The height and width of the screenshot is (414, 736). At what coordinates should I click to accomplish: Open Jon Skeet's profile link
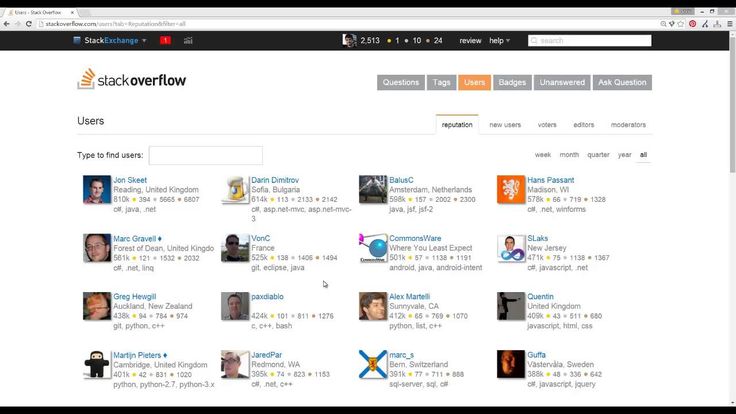coord(130,180)
